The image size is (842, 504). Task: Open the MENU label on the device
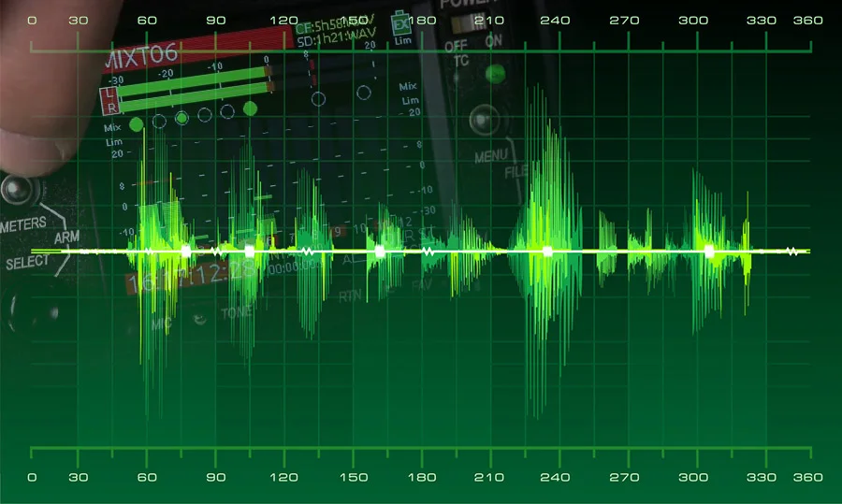point(491,155)
